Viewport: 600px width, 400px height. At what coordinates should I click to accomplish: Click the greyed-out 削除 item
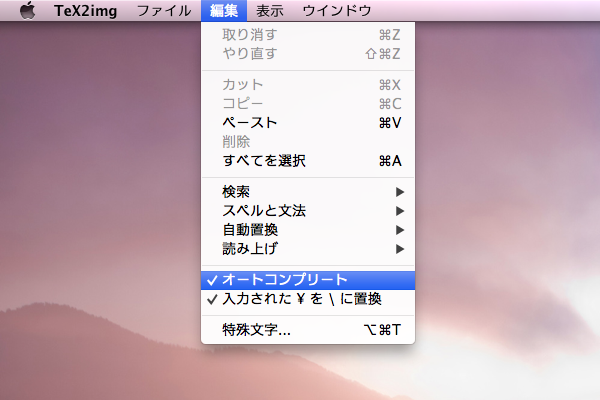pyautogui.click(x=308, y=142)
